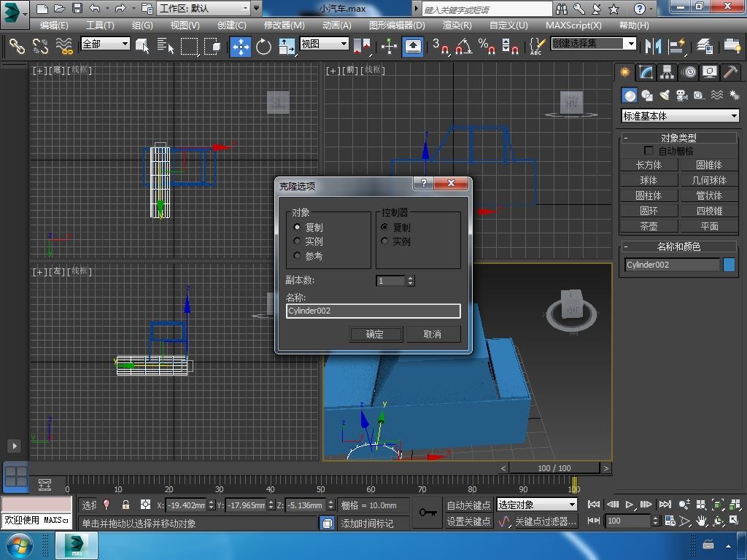Screen dimensions: 747x560
Task: Enable the 自动栅格 checkbox
Action: point(649,151)
